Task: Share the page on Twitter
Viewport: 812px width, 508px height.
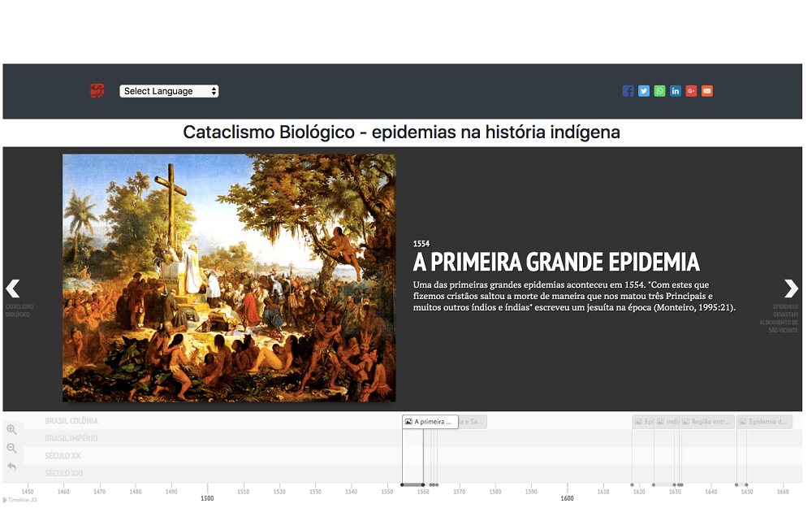Action: 644,91
